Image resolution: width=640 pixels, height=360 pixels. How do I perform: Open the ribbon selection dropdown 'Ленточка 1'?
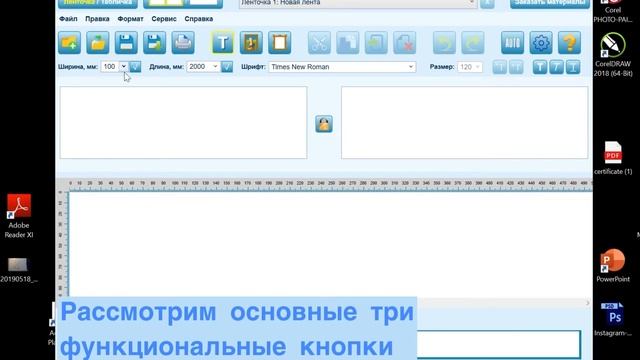pos(358,3)
